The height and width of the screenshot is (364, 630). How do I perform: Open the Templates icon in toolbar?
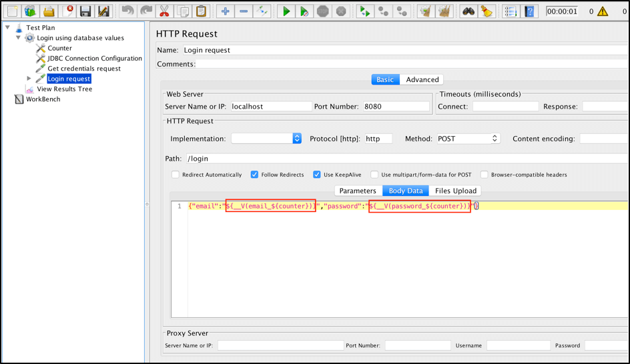pyautogui.click(x=30, y=11)
